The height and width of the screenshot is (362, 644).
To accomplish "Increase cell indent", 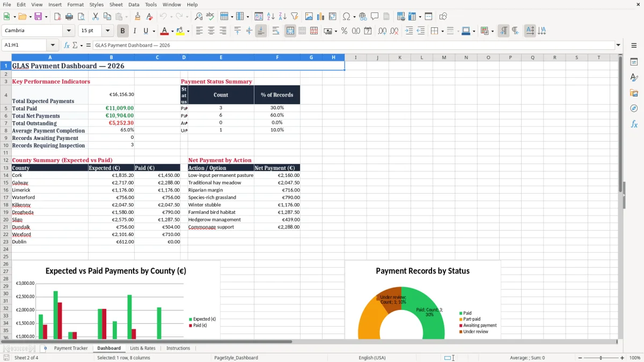I will point(409,31).
